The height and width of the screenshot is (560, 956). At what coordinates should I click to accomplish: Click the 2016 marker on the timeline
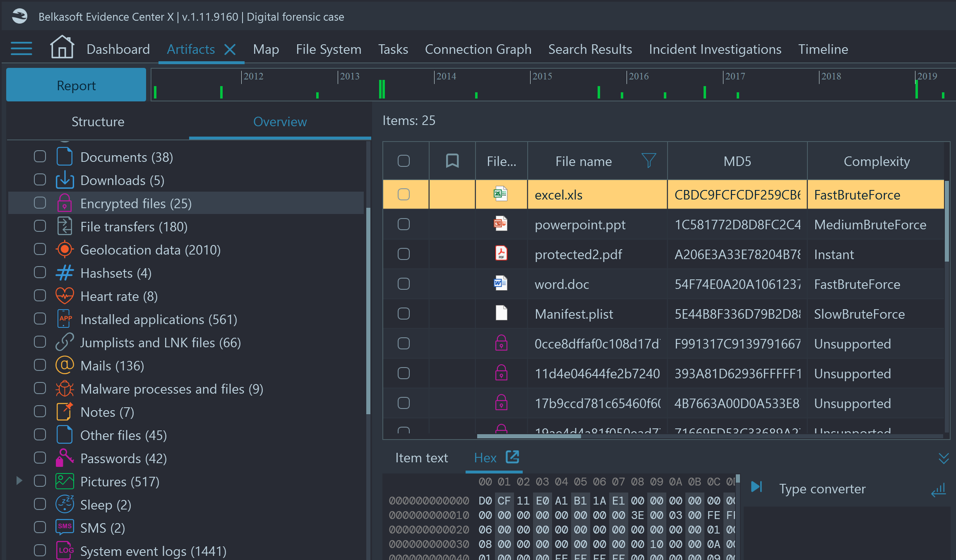[639, 77]
